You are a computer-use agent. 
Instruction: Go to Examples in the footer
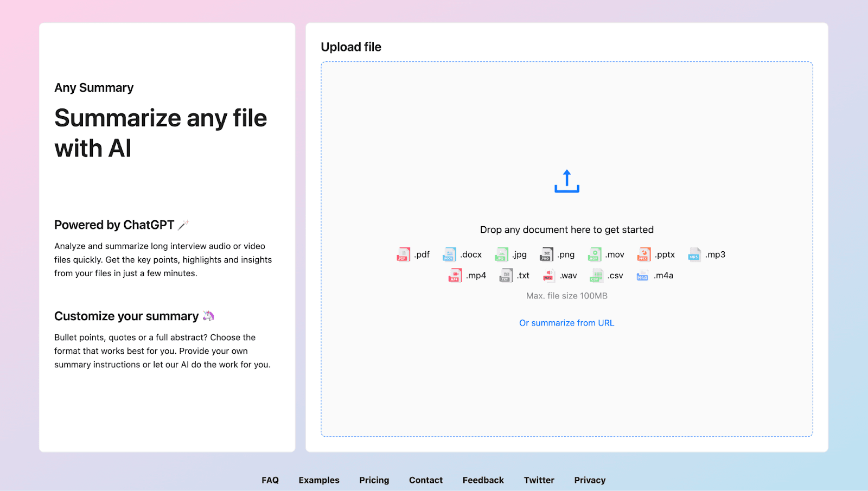[319, 480]
